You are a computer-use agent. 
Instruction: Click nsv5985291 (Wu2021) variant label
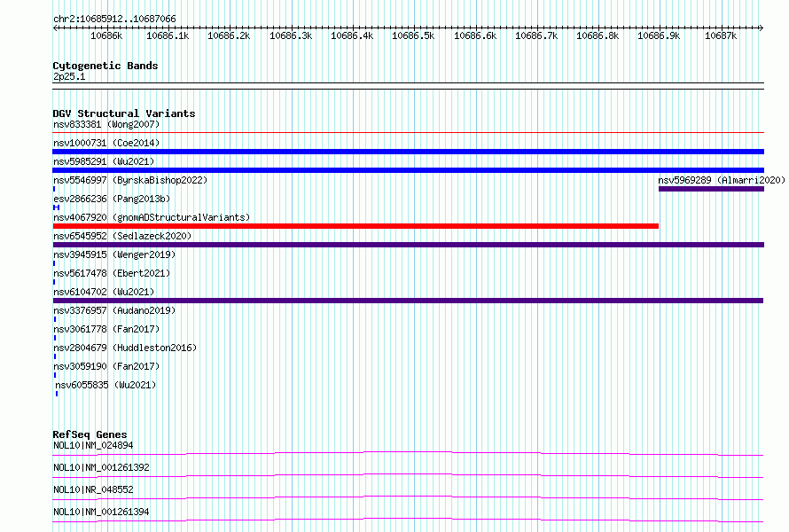(104, 161)
